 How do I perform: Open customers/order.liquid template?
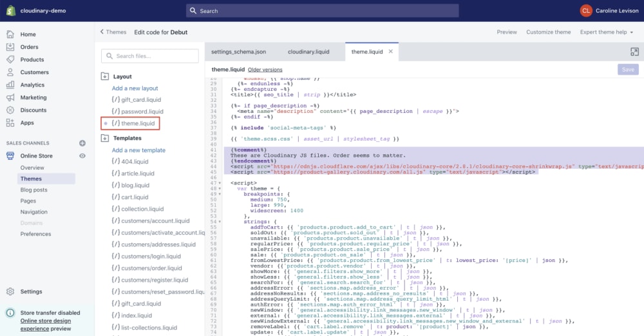(x=147, y=268)
